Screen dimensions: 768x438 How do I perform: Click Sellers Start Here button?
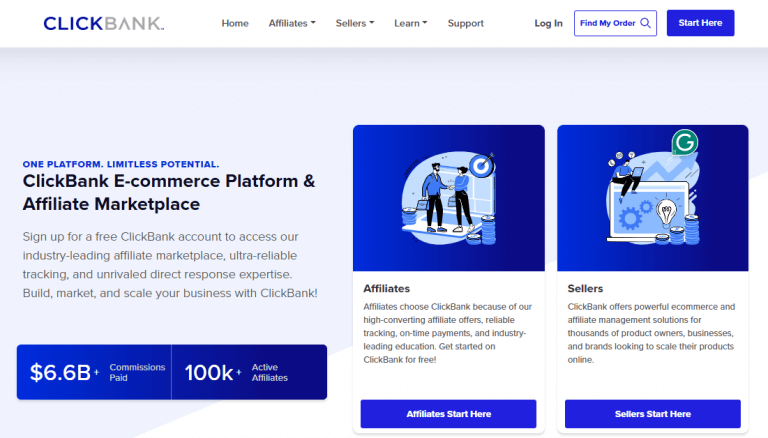[x=652, y=413]
